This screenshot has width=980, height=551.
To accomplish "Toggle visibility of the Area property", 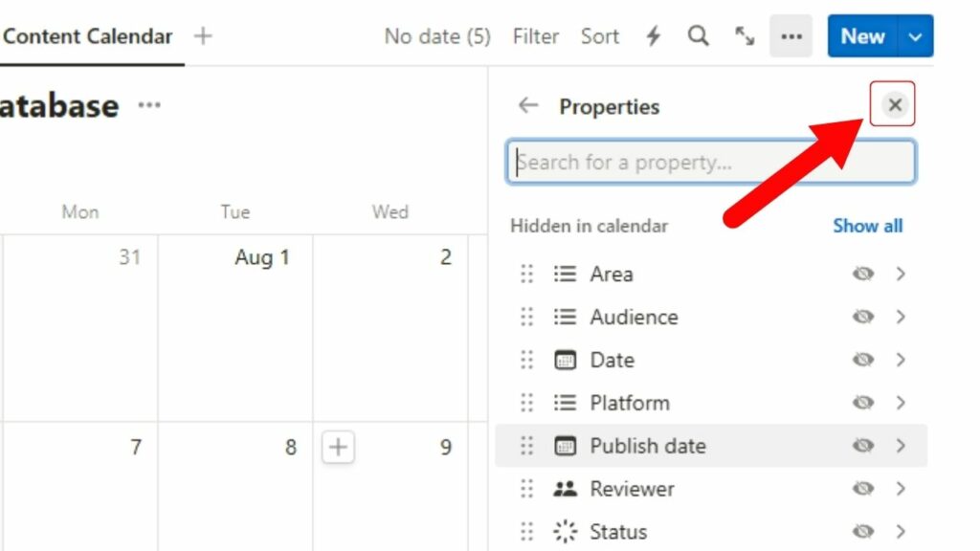I will (x=863, y=274).
